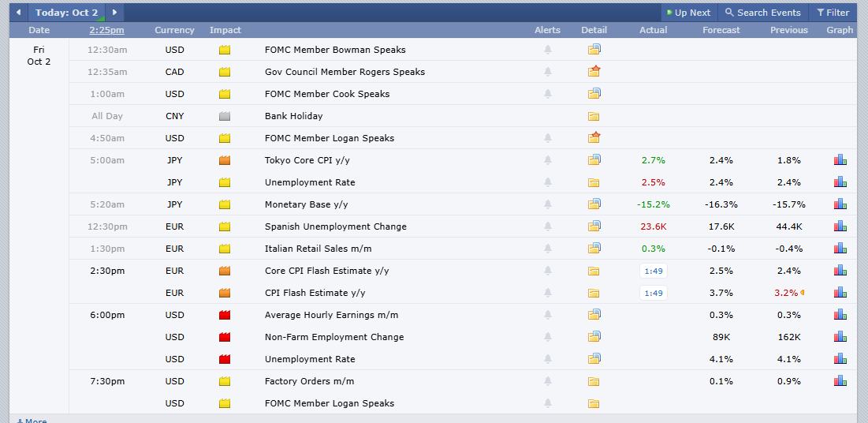Click yellow impact icon for Factory Orders m/m
The height and width of the screenshot is (423, 868).
(x=225, y=381)
